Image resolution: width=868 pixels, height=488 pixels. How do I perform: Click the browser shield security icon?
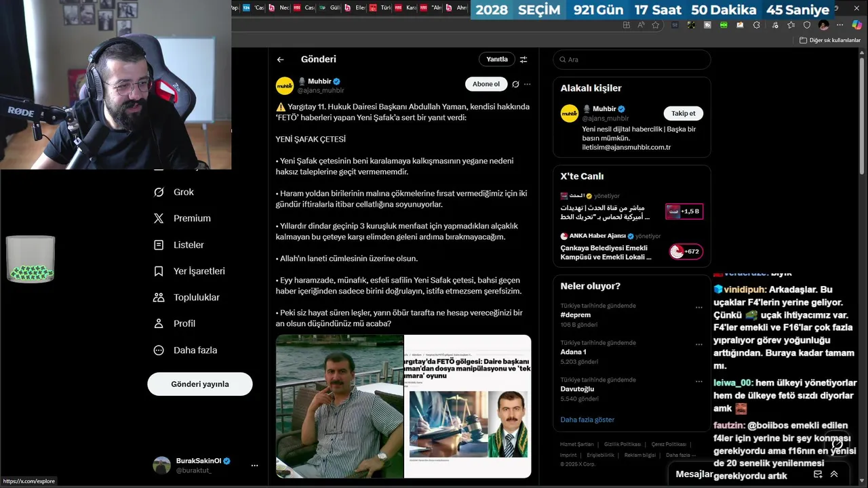[x=806, y=25]
